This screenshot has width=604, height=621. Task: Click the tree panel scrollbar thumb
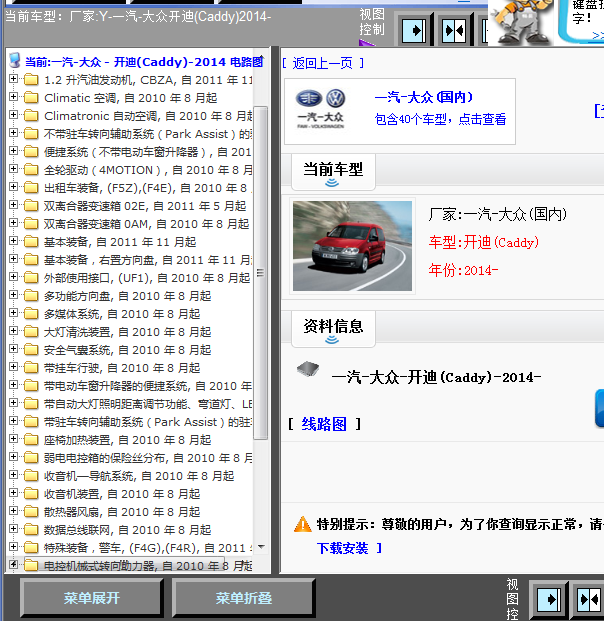tap(260, 272)
